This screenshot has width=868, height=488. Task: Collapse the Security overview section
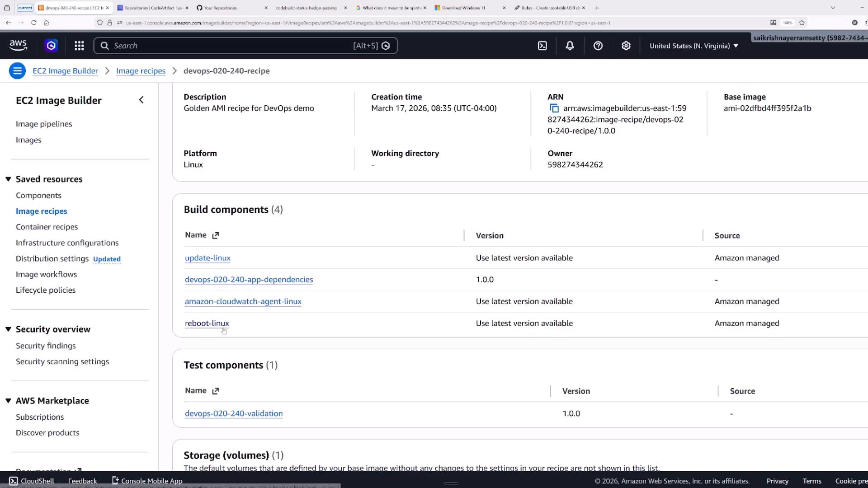click(8, 329)
